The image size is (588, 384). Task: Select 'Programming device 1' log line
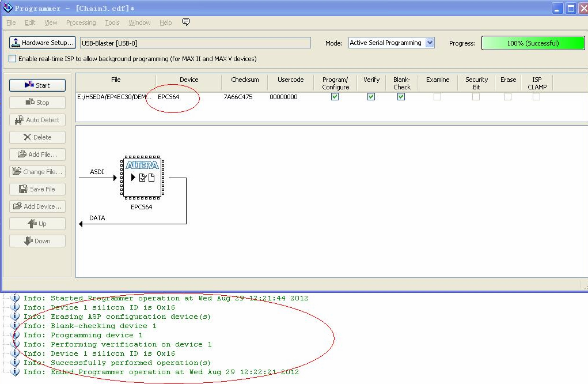pyautogui.click(x=83, y=335)
